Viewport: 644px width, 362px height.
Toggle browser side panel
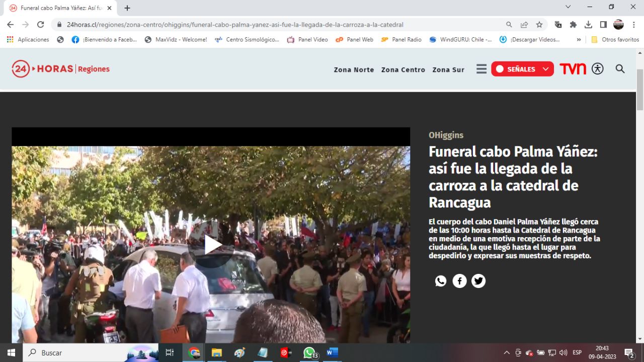[x=603, y=24]
